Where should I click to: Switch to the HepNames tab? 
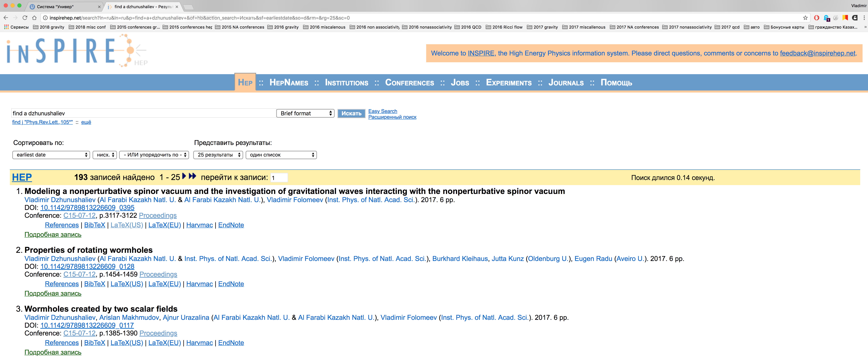pos(288,83)
